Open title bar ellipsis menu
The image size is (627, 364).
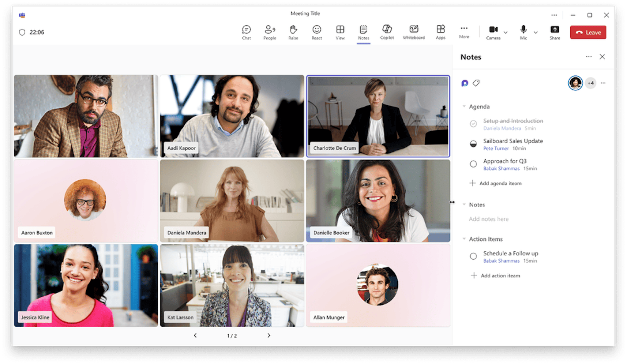[554, 15]
